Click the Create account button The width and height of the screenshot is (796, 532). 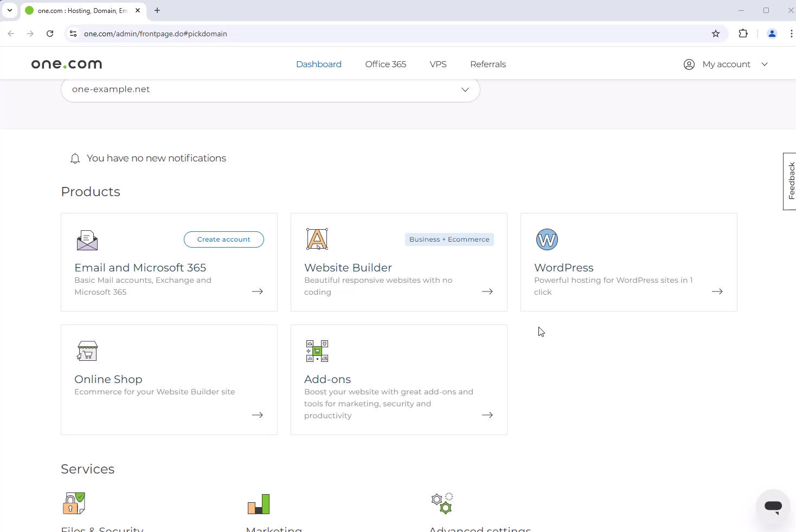click(x=224, y=239)
